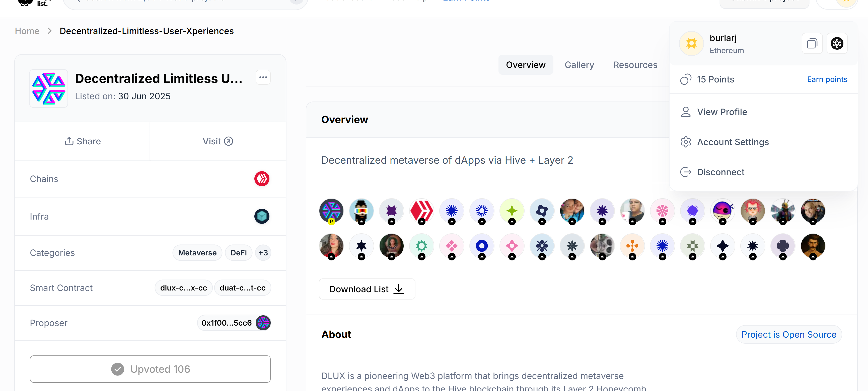
Task: Share this project
Action: 83,141
